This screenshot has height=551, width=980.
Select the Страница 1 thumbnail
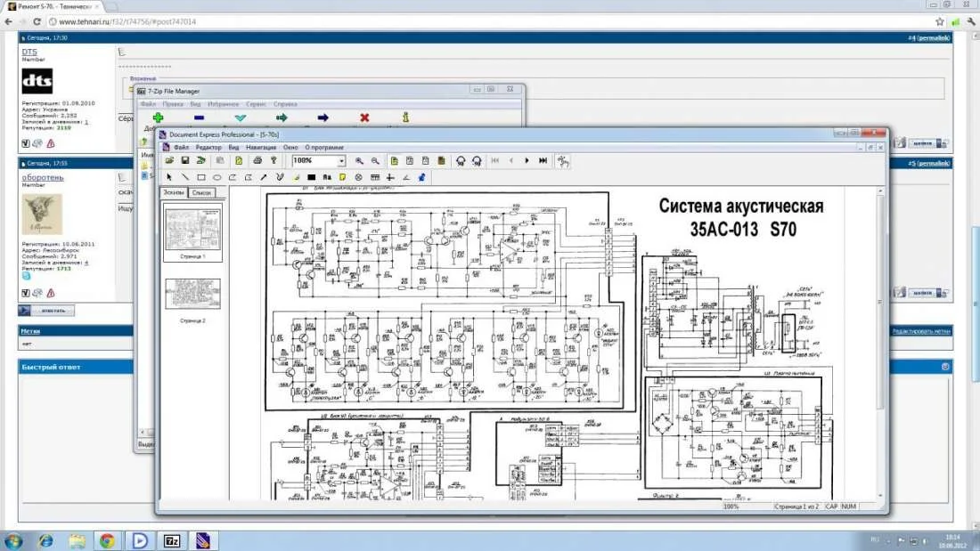[192, 231]
